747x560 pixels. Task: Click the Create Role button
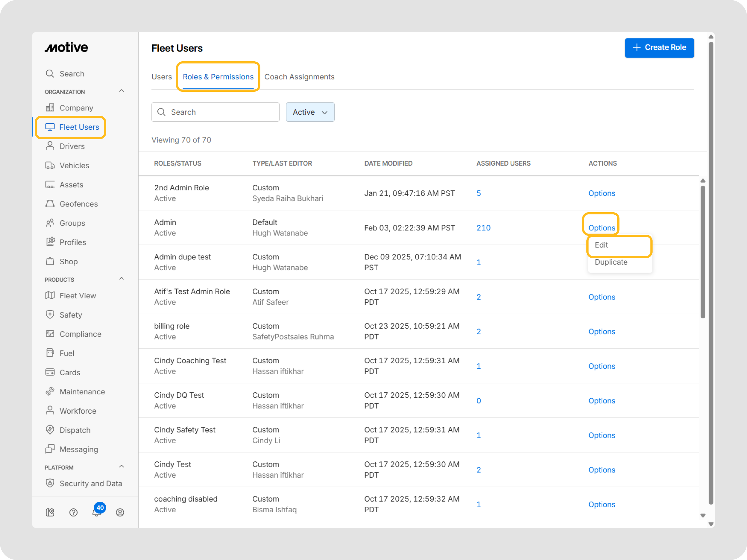[659, 47]
